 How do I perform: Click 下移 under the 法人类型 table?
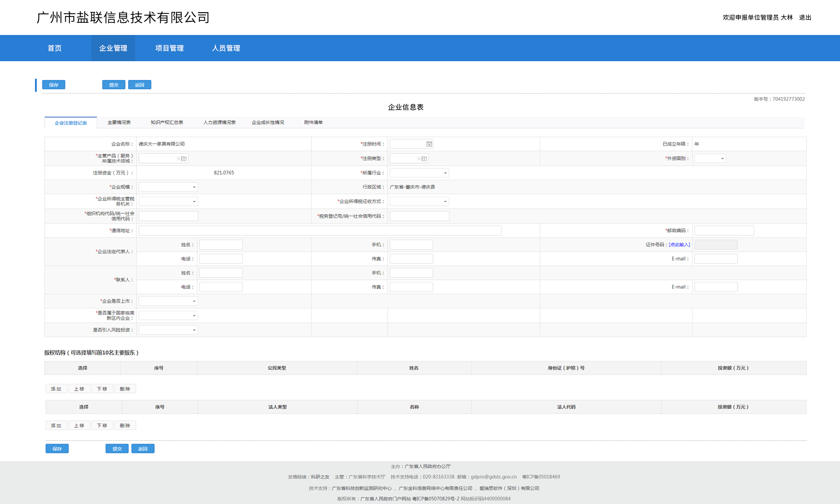(102, 425)
